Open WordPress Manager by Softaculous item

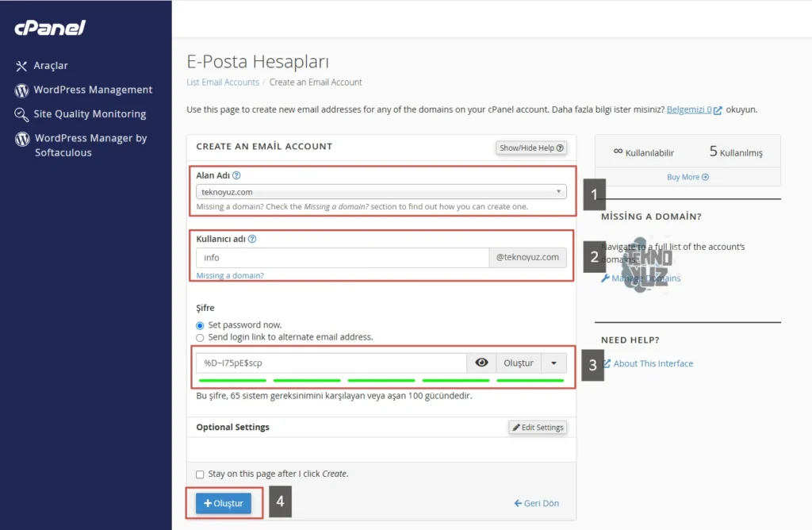coord(90,145)
